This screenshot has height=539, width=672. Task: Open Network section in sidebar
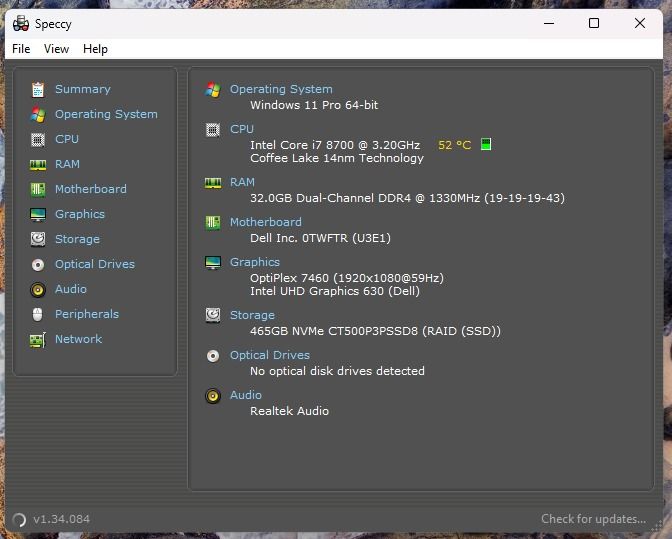coord(78,339)
